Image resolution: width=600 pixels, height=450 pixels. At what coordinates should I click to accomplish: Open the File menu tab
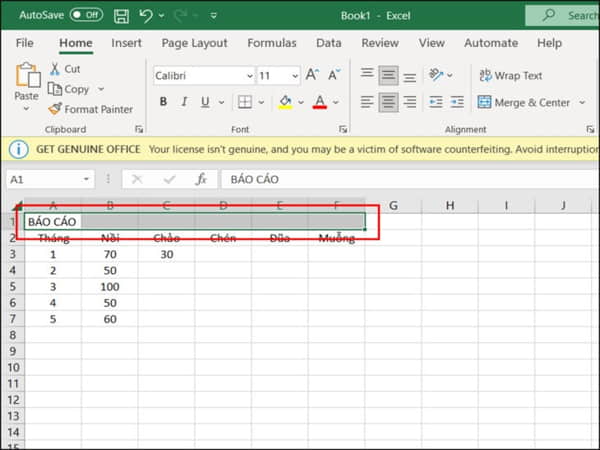click(24, 43)
